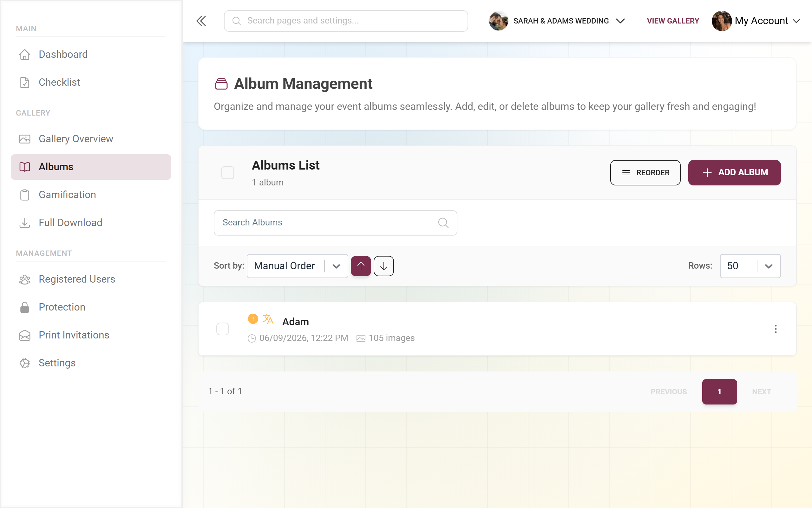Viewport: 812px width, 508px height.
Task: Open Settings from sidebar
Action: point(91,363)
